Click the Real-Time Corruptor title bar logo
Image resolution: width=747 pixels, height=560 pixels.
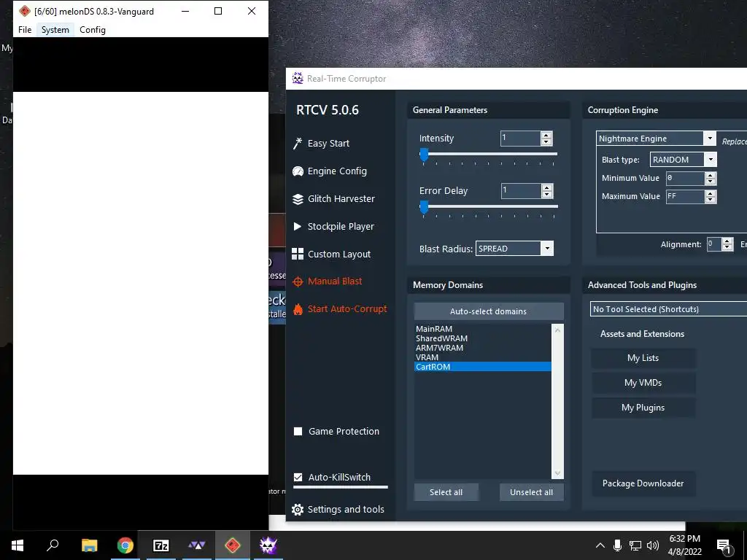point(298,79)
